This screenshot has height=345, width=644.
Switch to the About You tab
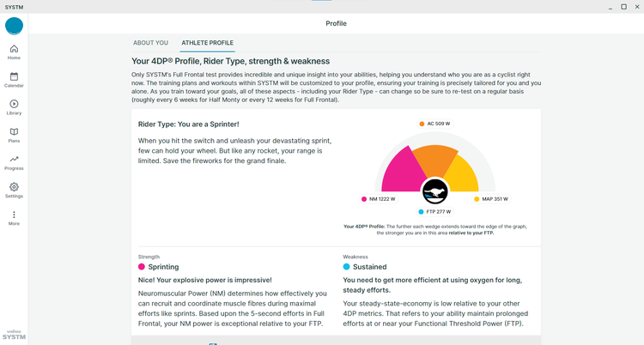point(151,43)
